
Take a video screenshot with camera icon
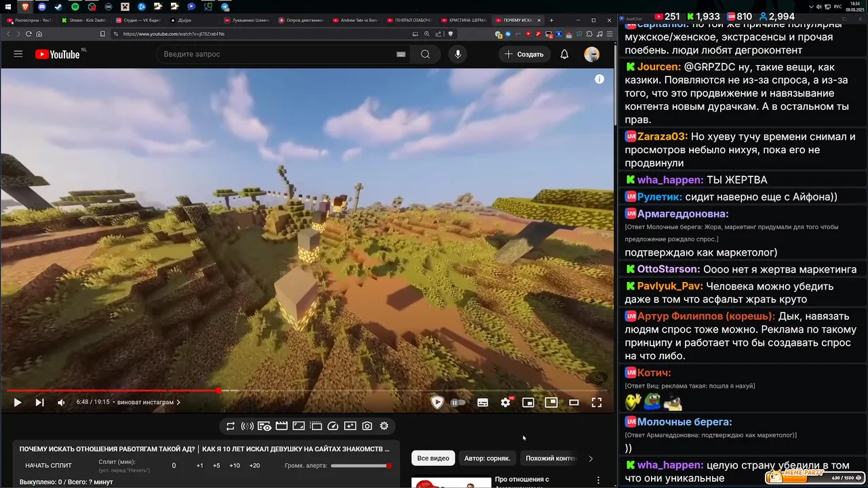[x=367, y=426]
